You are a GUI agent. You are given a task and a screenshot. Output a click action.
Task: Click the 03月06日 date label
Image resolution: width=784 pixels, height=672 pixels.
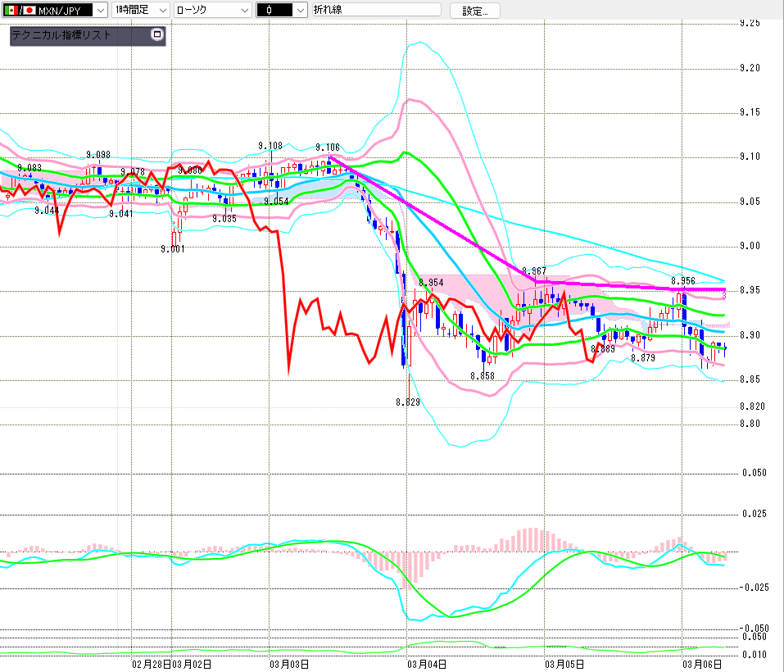click(703, 662)
